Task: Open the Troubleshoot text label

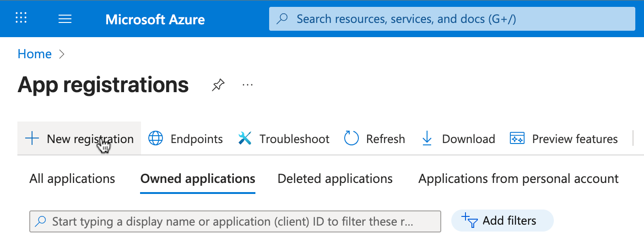Action: click(x=294, y=139)
